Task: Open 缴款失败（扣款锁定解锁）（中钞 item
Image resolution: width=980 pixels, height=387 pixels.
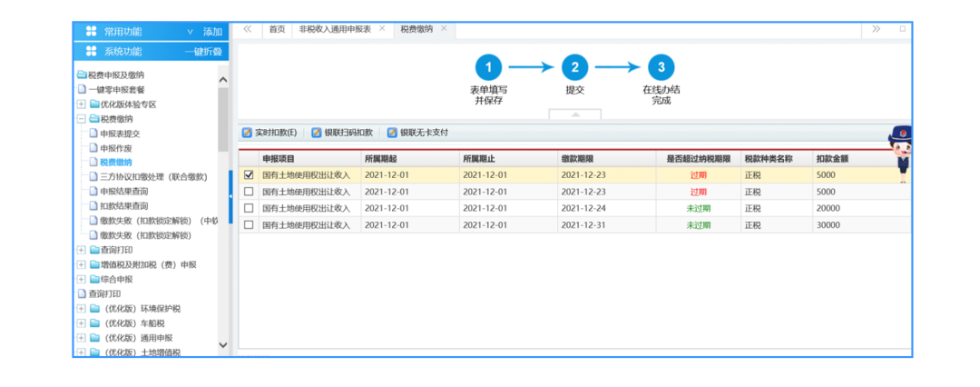Action: (159, 221)
